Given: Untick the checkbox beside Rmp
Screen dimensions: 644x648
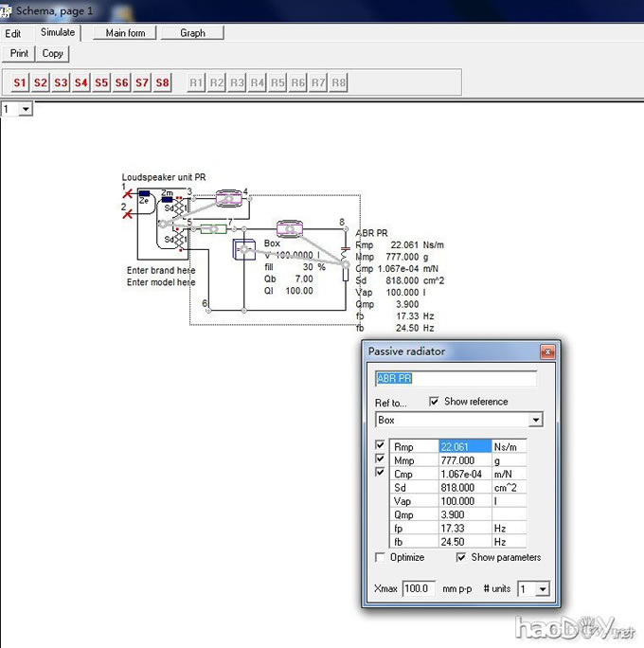Looking at the screenshot, I should [381, 446].
